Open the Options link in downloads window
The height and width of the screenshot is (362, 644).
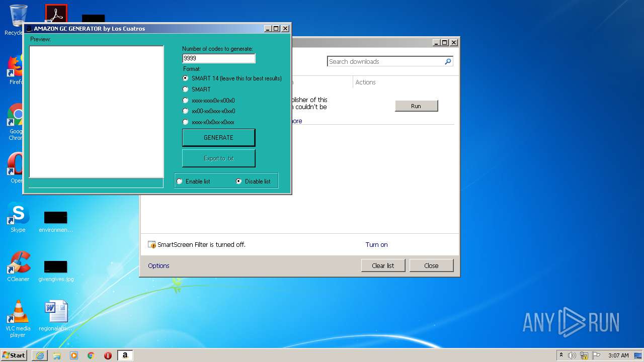coord(158,266)
